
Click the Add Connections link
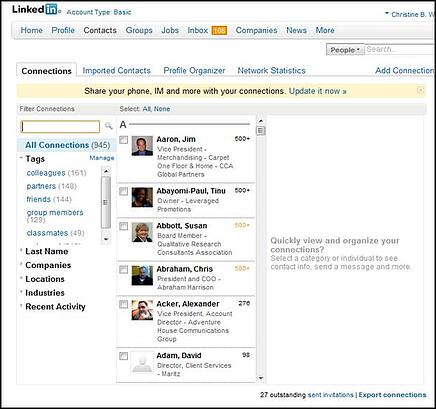[x=405, y=71]
